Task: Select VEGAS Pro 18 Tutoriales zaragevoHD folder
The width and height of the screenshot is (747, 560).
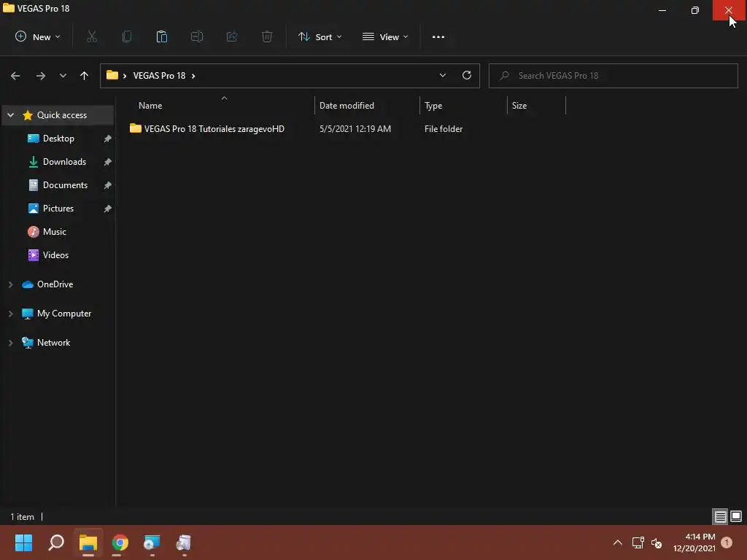Action: [214, 129]
